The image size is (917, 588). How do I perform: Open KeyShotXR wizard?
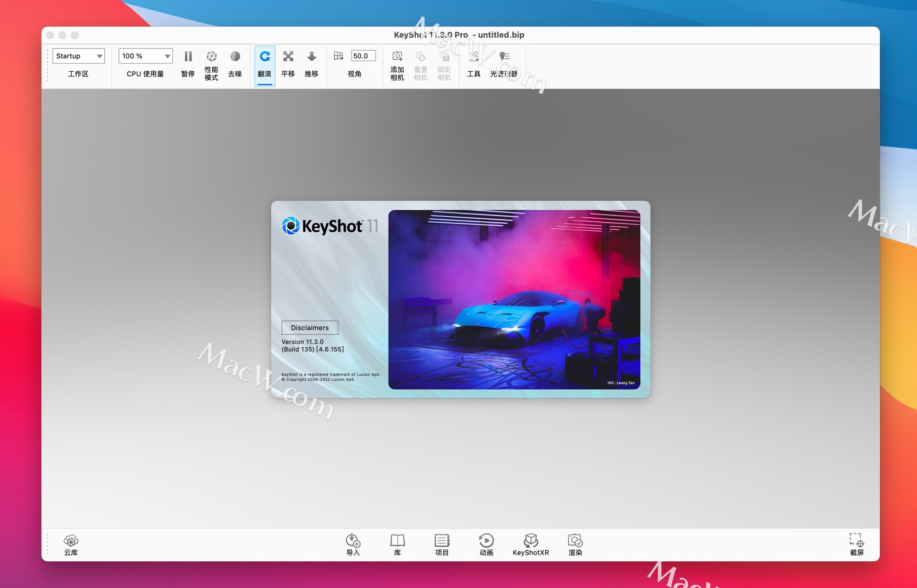[531, 545]
